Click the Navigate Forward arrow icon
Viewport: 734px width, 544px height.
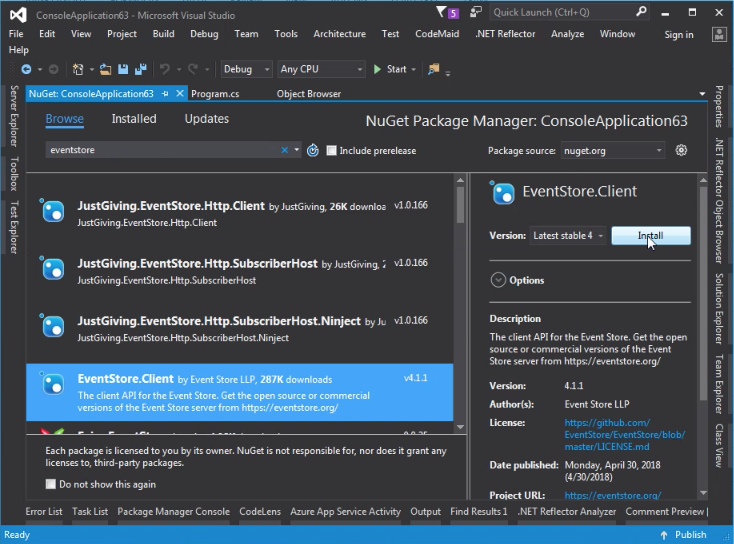coord(53,69)
